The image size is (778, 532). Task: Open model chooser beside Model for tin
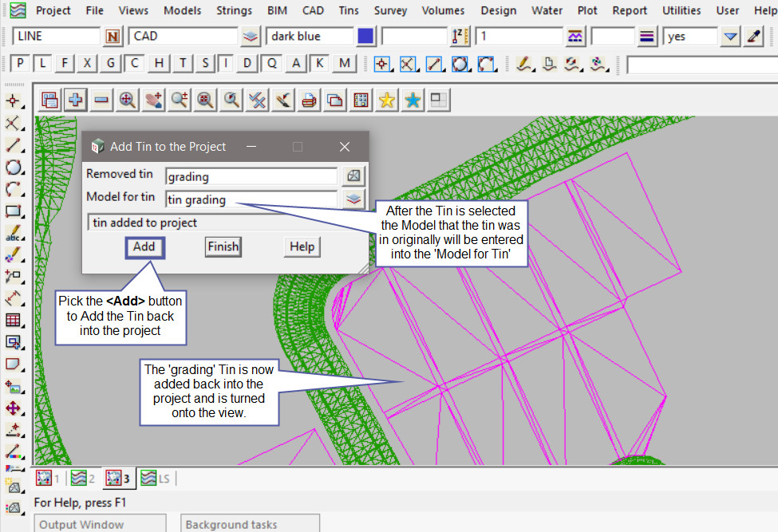click(353, 199)
